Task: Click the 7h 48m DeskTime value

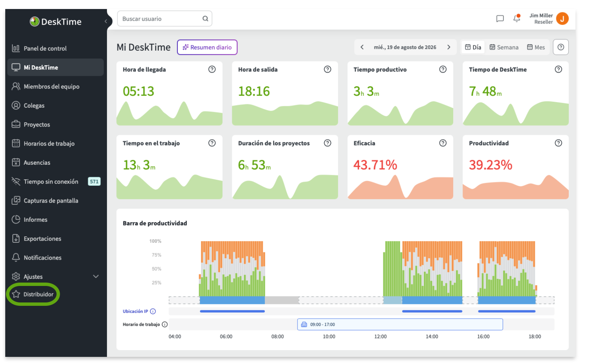Action: coord(485,91)
